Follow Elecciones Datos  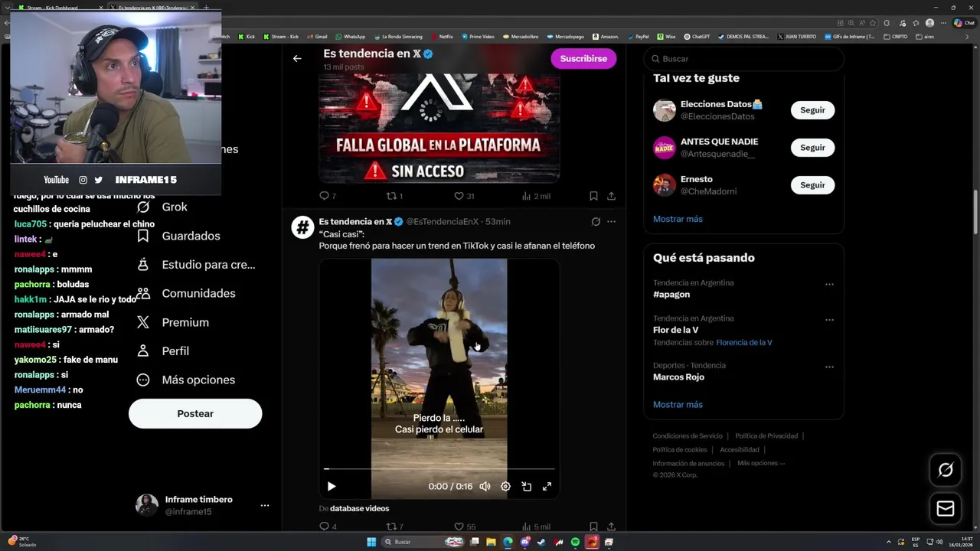pyautogui.click(x=812, y=110)
